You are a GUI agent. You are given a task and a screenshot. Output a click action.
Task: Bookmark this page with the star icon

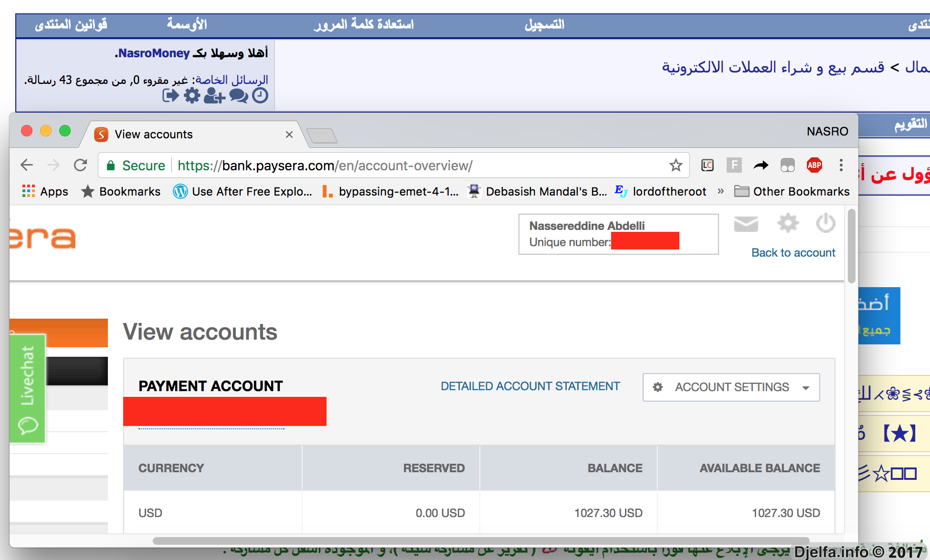pyautogui.click(x=676, y=166)
